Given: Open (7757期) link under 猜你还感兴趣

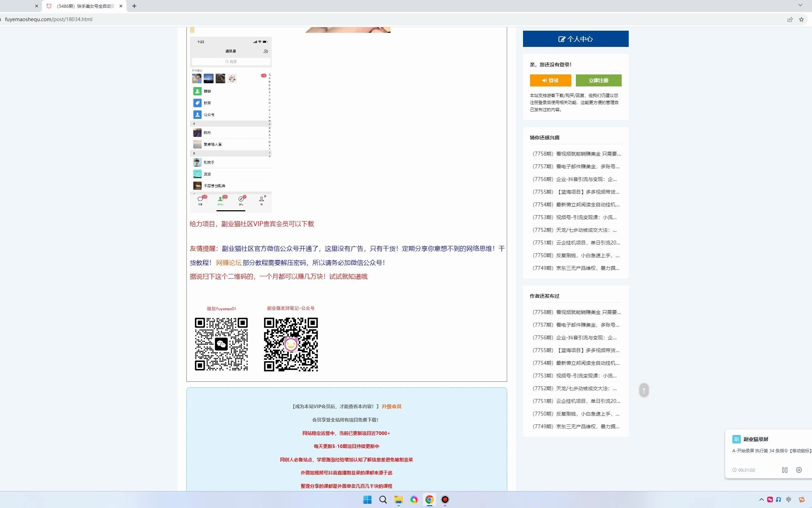Looking at the screenshot, I should (576, 167).
